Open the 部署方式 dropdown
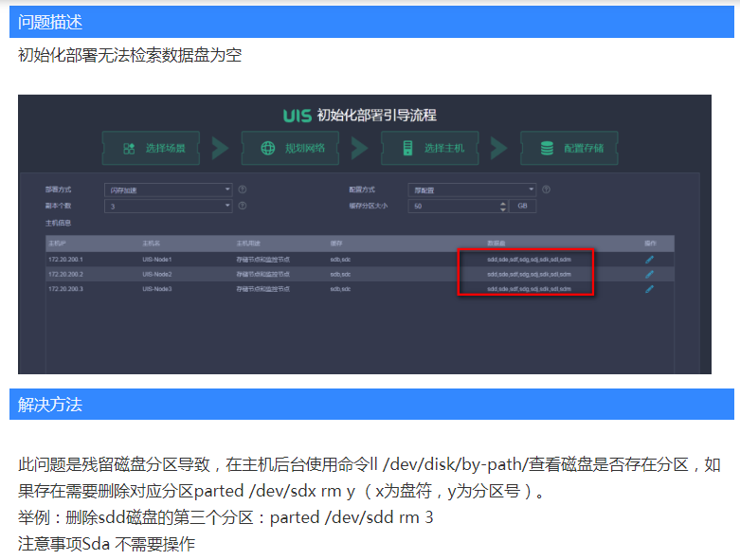 [168, 190]
